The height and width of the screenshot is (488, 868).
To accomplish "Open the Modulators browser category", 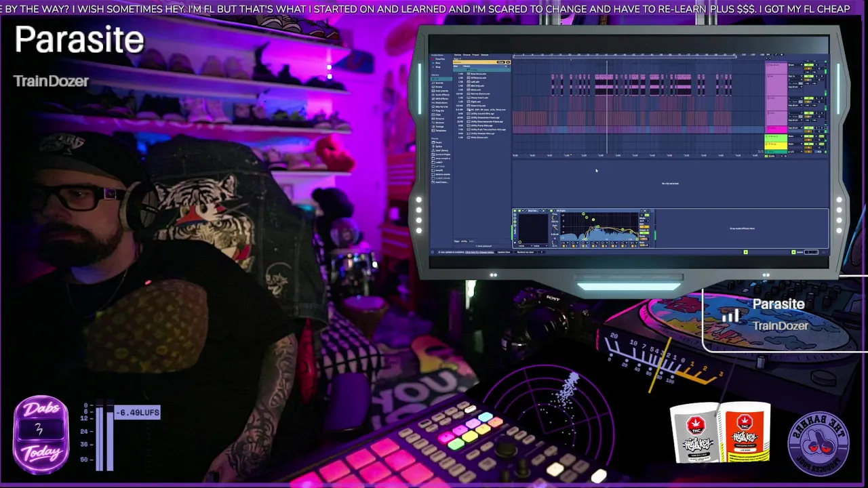I will click(441, 103).
